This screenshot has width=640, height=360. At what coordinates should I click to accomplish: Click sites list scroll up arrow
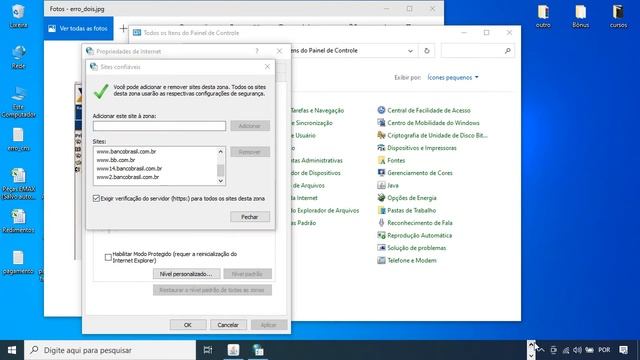tap(220, 151)
